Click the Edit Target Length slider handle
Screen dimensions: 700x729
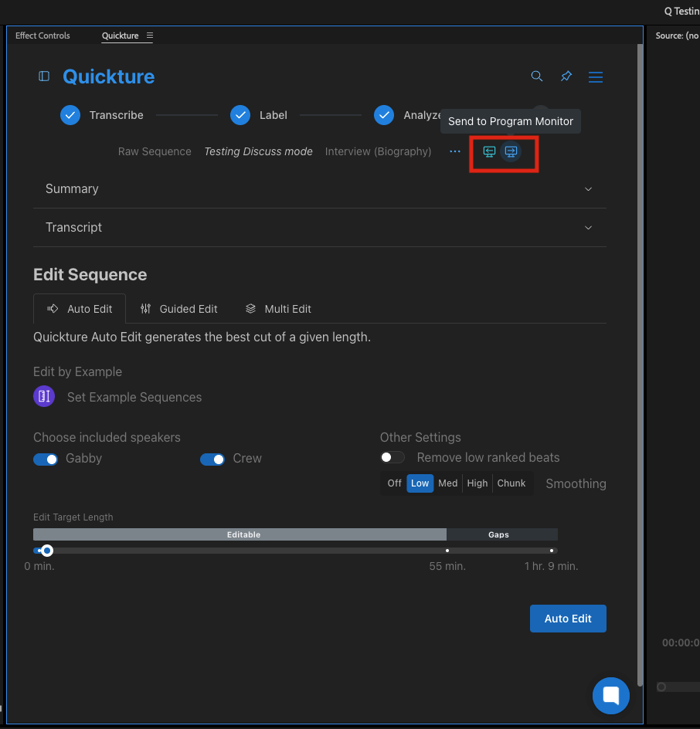[46, 551]
